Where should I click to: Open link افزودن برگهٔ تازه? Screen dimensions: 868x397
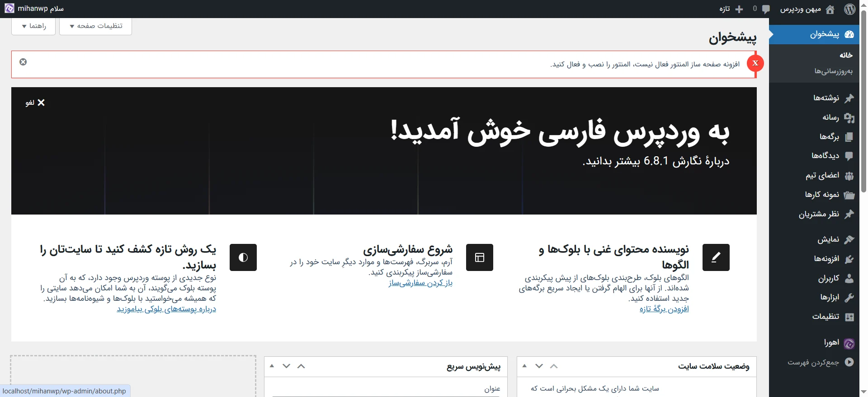[664, 309]
